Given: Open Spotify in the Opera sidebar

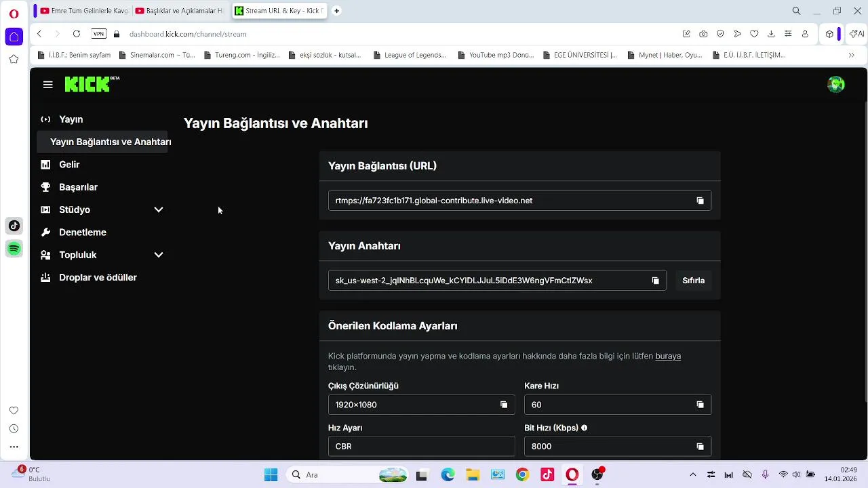Looking at the screenshot, I should click(14, 249).
